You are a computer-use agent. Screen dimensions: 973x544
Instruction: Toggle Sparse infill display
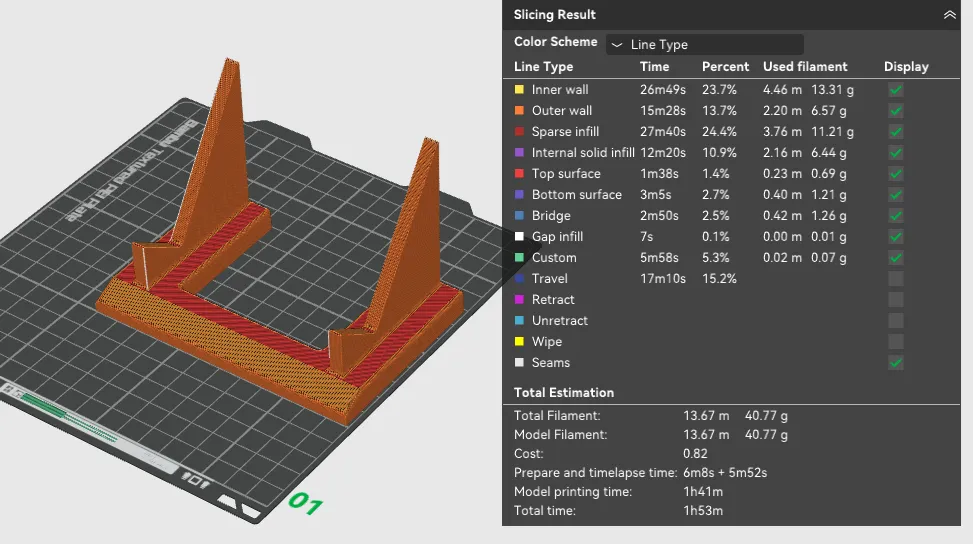pos(895,132)
